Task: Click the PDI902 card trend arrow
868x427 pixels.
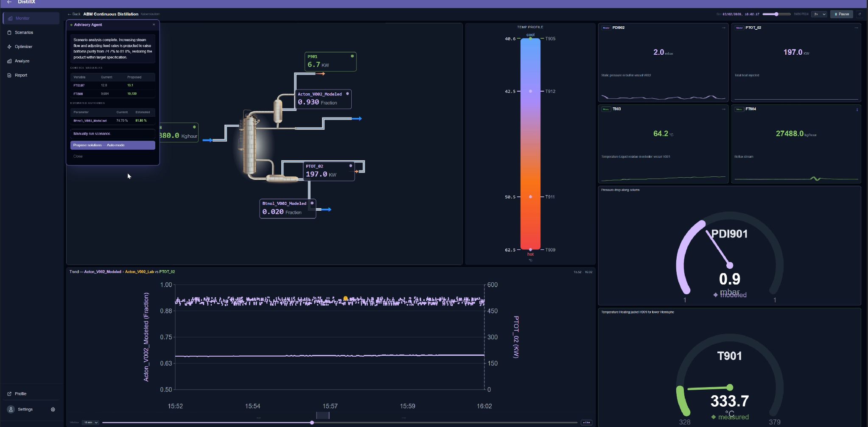Action: click(723, 28)
